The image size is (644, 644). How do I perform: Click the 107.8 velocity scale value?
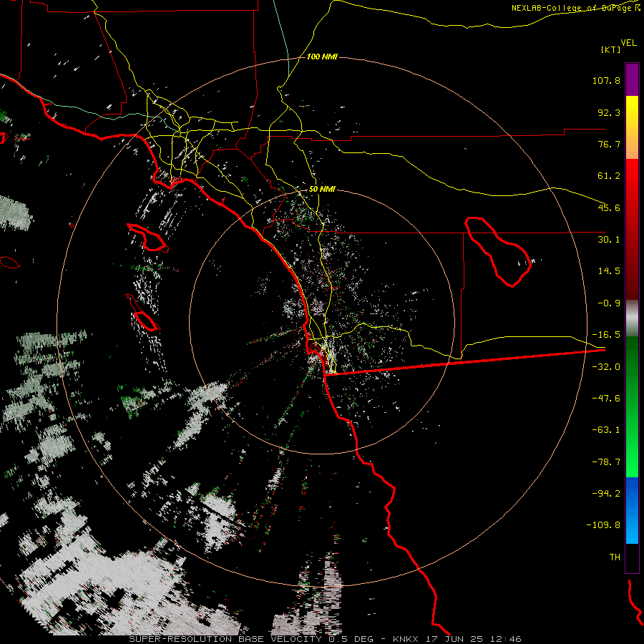click(606, 80)
